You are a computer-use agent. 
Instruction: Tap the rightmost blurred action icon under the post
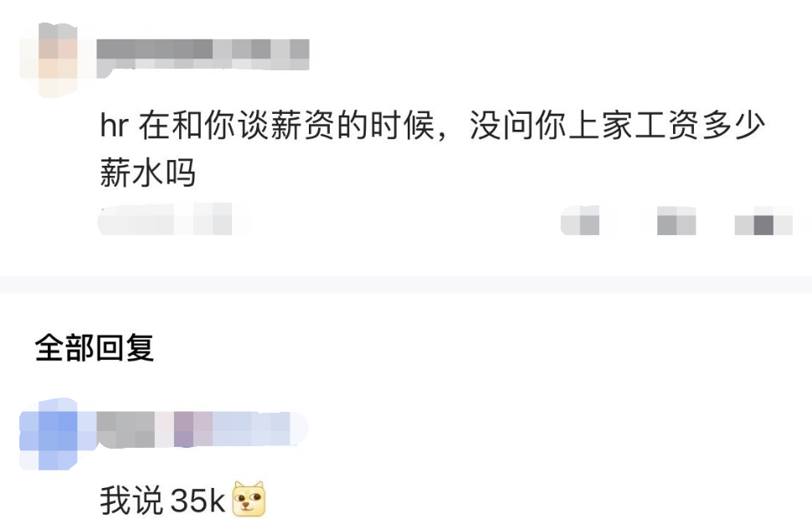[763, 220]
